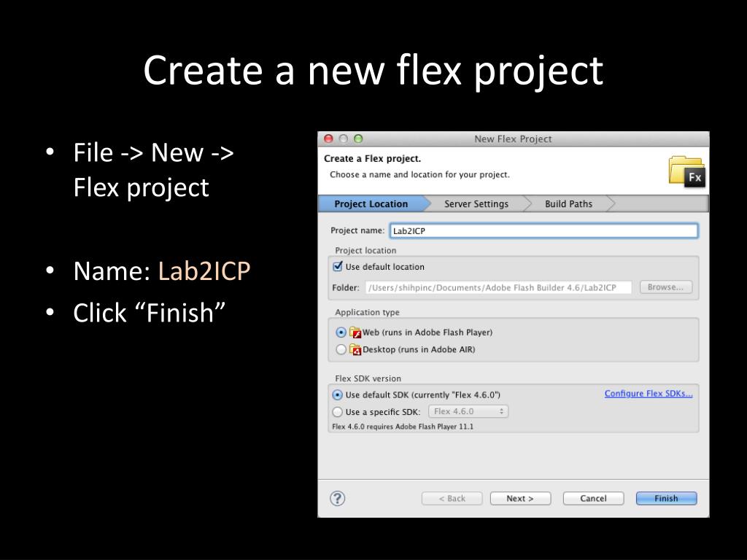
Task: Open Configure Flex SDKs... link
Action: pyautogui.click(x=649, y=393)
